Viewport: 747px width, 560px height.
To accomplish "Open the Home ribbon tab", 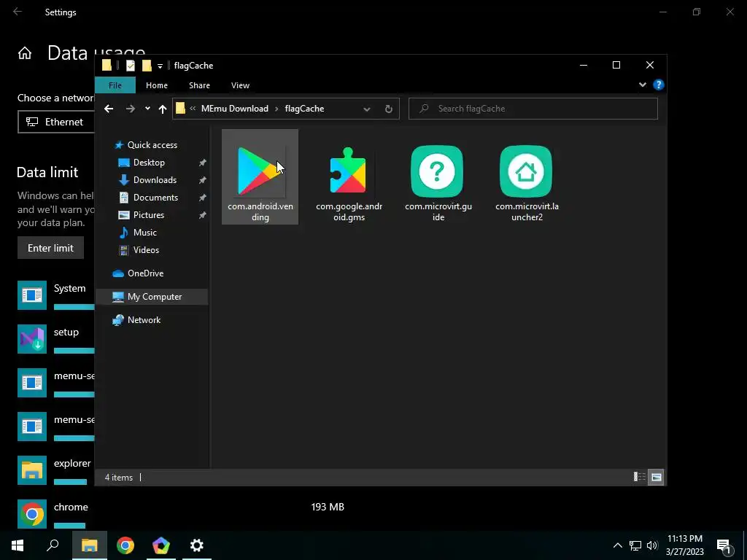I will [157, 85].
